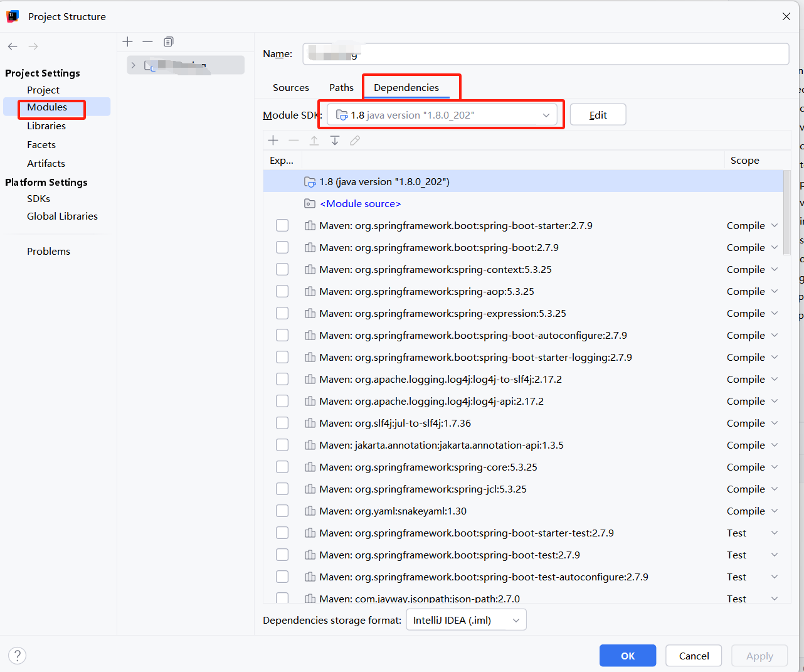Toggle the export checkbox for spring-expression:5.3.25
The width and height of the screenshot is (804, 672).
point(282,313)
